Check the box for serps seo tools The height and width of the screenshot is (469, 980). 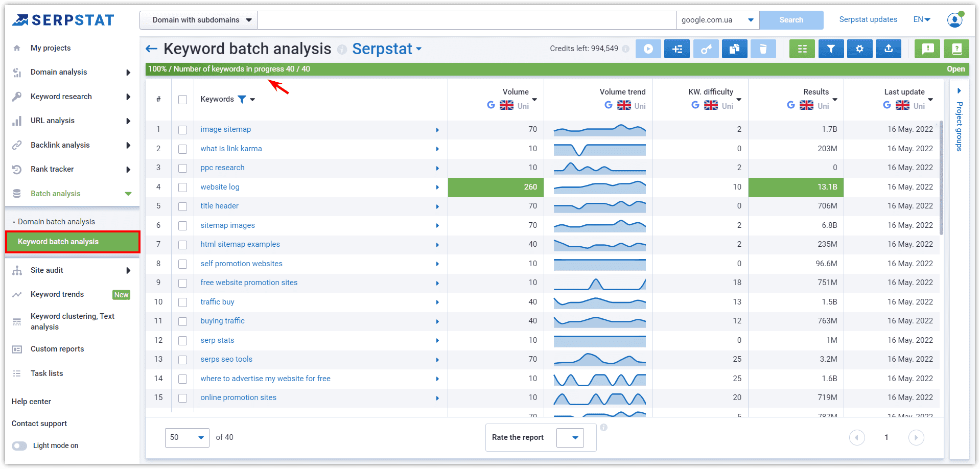[182, 360]
